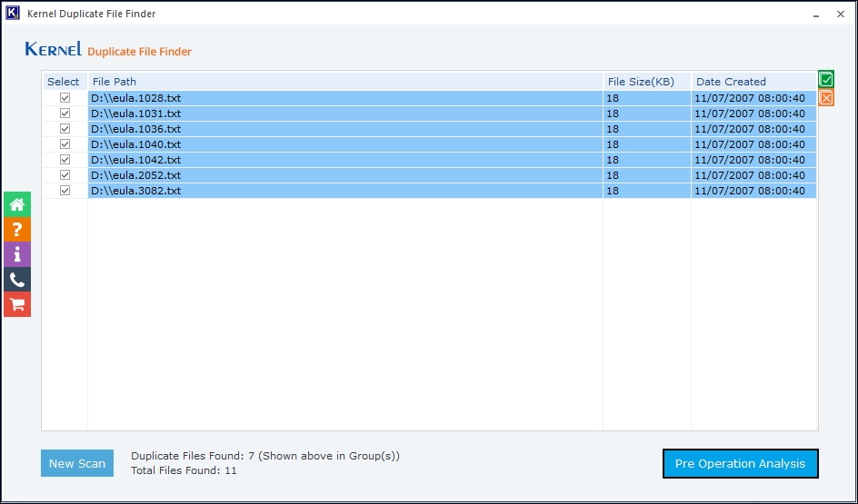Click the Select column header
Image resolution: width=858 pixels, height=504 pixels.
pyautogui.click(x=65, y=82)
